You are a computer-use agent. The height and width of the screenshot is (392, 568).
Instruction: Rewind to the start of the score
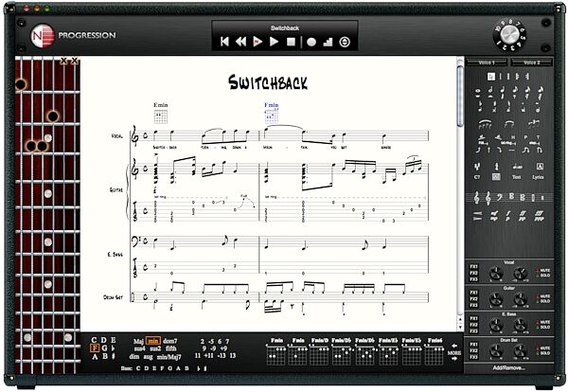pos(224,42)
